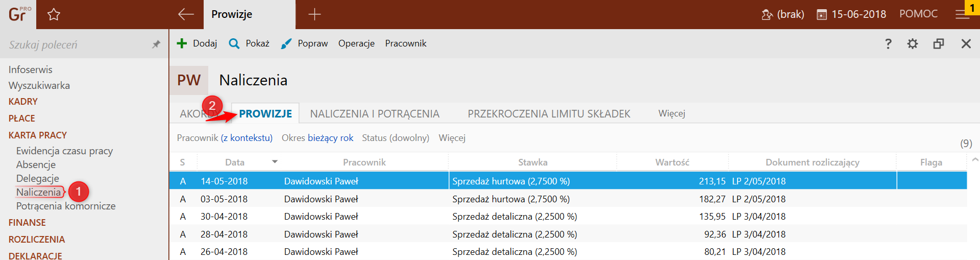
Task: Change the Okres bieżący rok filter
Action: pos(330,138)
